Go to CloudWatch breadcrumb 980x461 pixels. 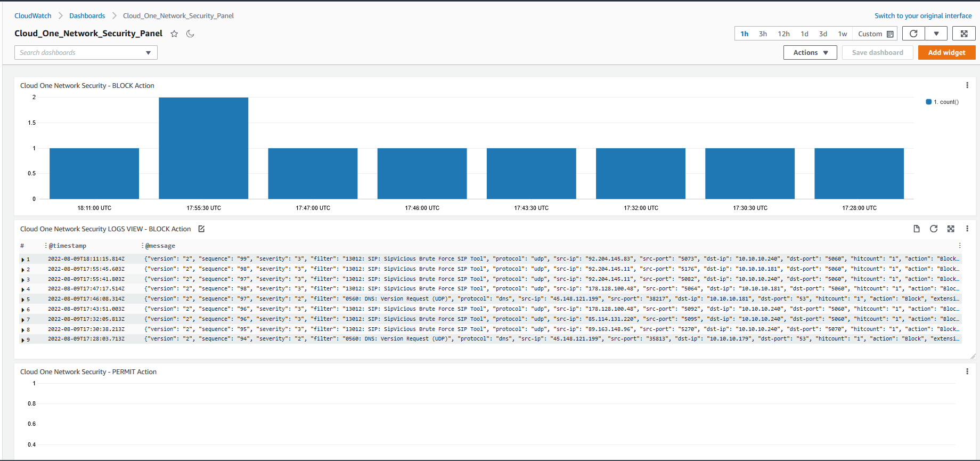coord(33,15)
